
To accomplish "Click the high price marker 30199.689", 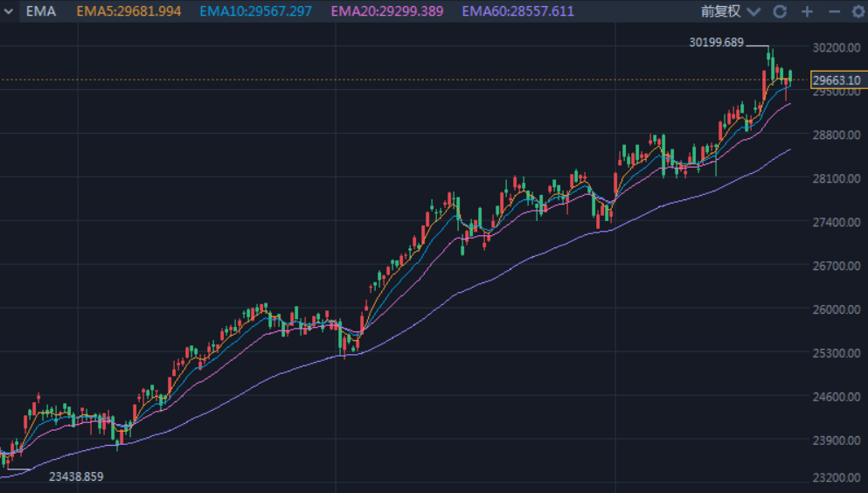I will click(716, 43).
